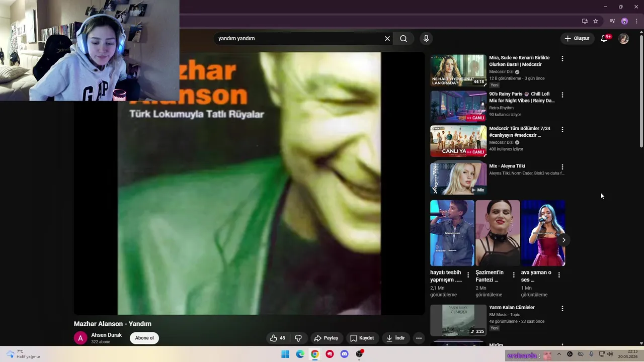The image size is (644, 362).
Task: Open options for 90's Rainy Paris video
Action: (x=562, y=95)
